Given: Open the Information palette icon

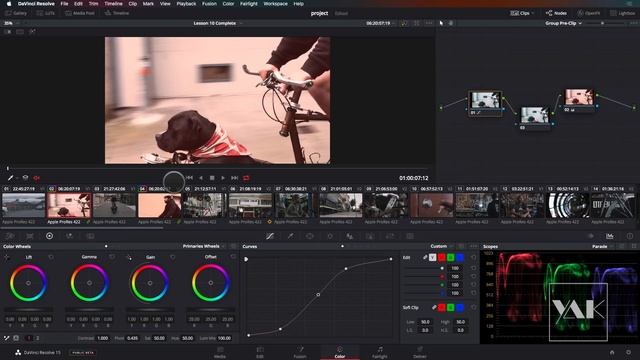Looking at the screenshot, I should click(629, 236).
